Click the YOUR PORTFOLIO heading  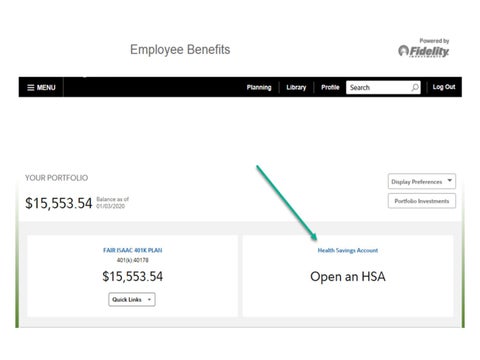pos(57,178)
